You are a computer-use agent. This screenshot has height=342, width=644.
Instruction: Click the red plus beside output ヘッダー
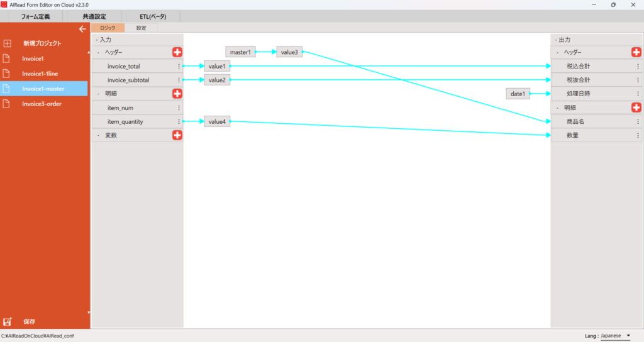click(636, 52)
